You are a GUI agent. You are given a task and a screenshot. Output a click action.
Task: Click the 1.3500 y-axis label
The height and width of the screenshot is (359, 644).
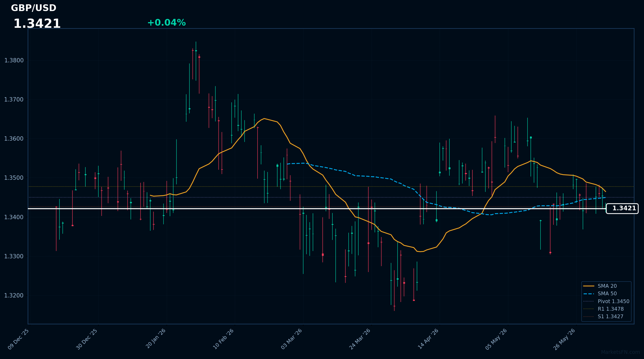[x=14, y=178]
